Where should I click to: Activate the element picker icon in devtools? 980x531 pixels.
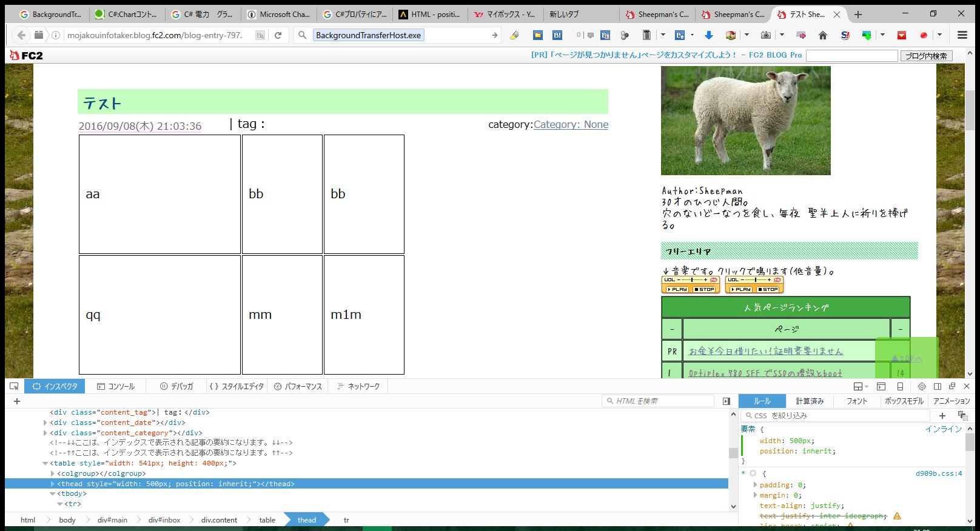[14, 387]
